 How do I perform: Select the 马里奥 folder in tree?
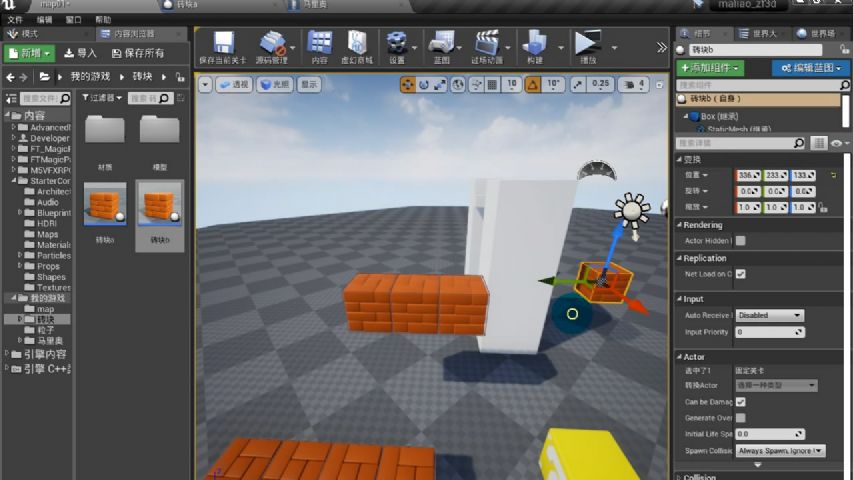click(x=49, y=341)
